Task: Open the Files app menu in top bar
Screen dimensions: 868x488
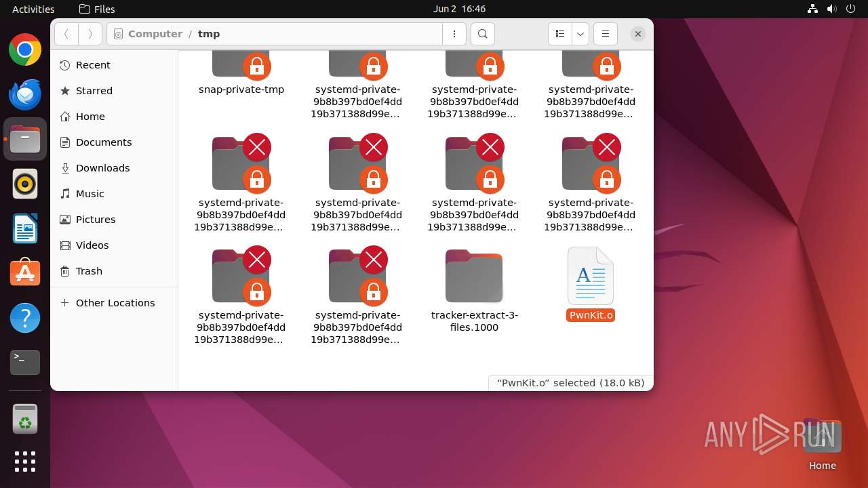Action: pyautogui.click(x=97, y=9)
